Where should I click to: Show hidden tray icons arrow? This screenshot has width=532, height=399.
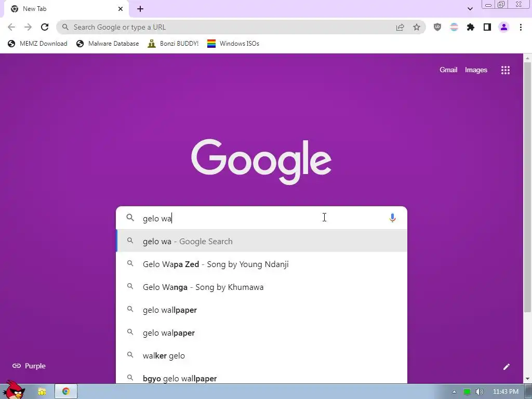(454, 392)
